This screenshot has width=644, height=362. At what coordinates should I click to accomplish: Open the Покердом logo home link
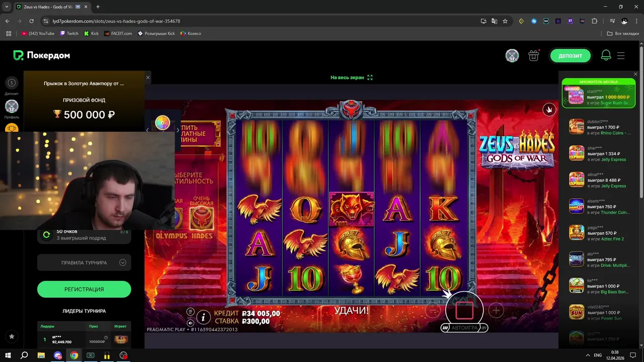[x=41, y=55]
